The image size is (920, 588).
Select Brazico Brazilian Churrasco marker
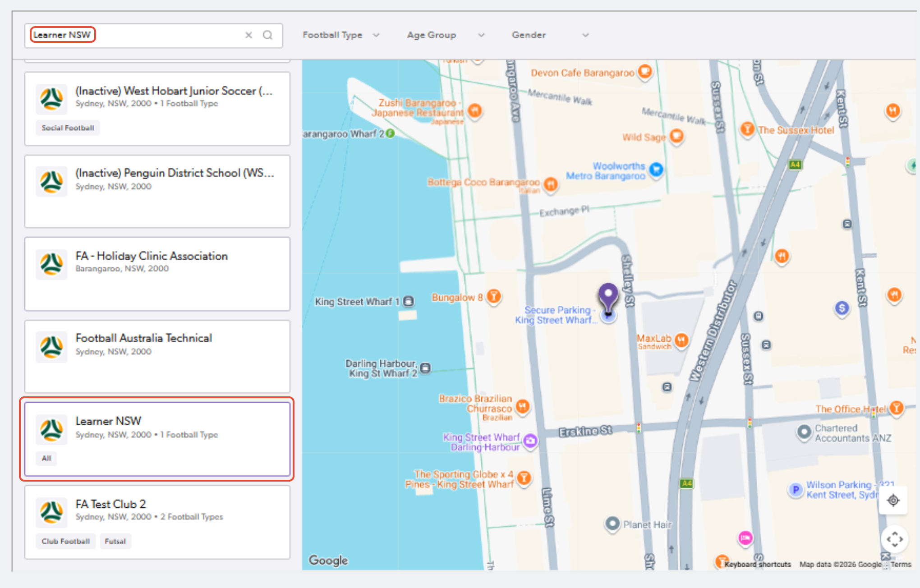(523, 407)
